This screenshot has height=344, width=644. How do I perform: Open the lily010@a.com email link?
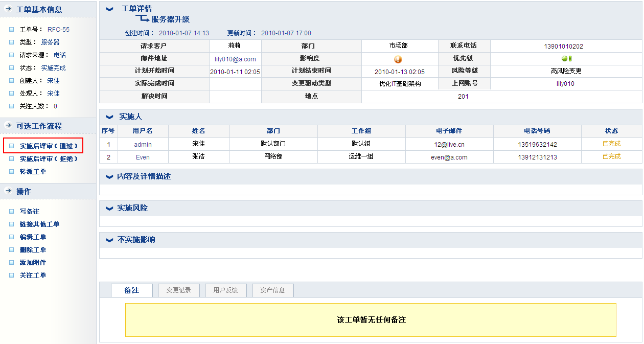pos(235,59)
